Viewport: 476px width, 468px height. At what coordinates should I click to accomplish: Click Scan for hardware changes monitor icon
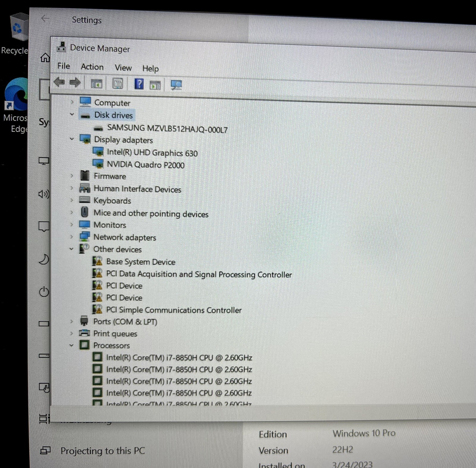tap(176, 85)
